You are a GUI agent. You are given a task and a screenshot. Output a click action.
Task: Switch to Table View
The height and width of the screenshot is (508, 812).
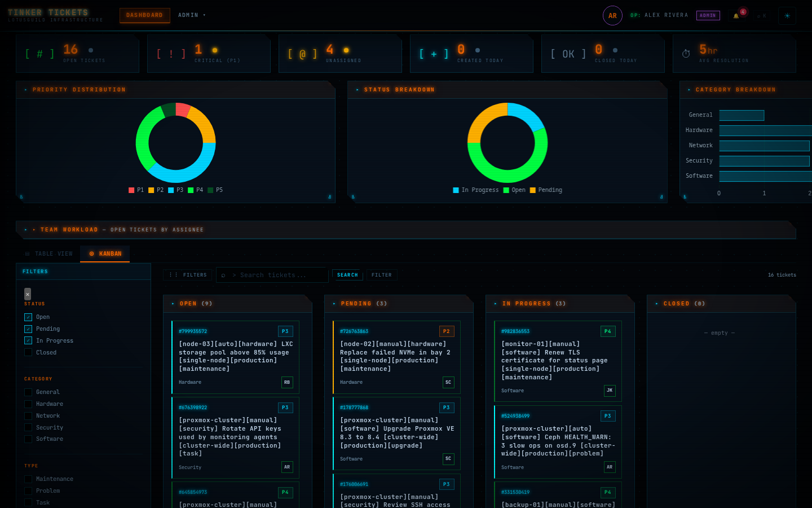tap(48, 254)
